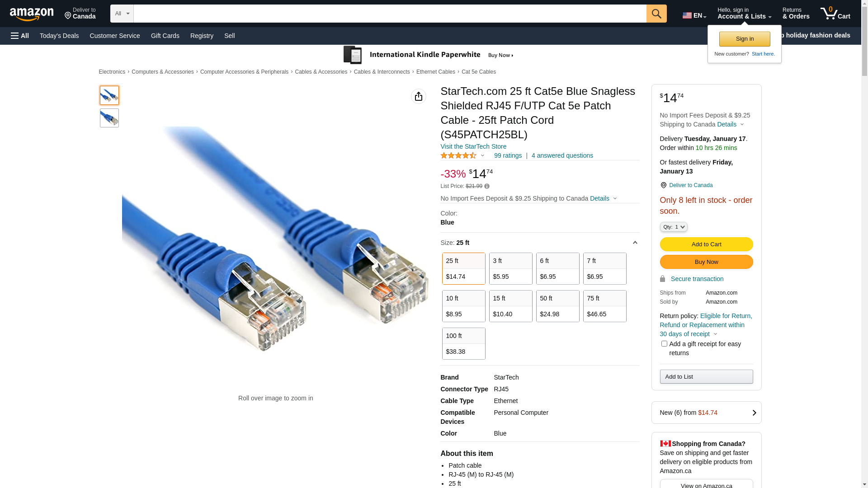
Task: Click the star rating icons
Action: (458, 155)
